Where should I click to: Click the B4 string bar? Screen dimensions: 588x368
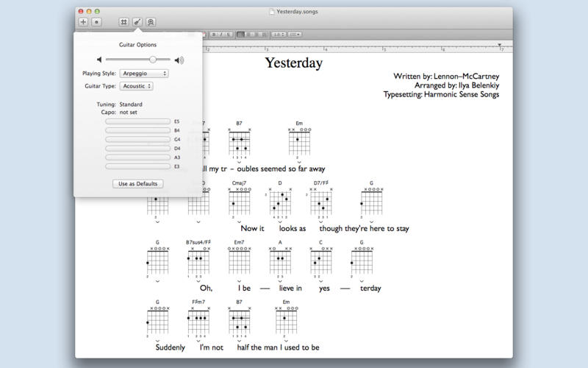(x=137, y=130)
